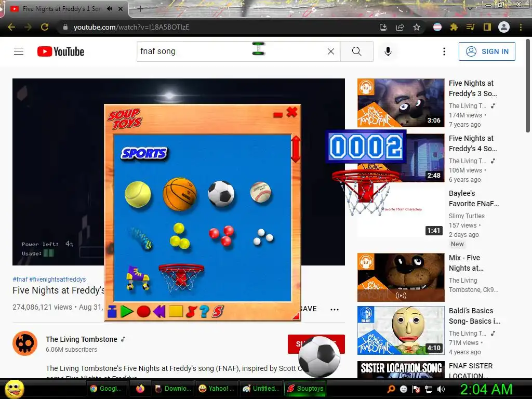Share this page from the address bar

pos(400,27)
